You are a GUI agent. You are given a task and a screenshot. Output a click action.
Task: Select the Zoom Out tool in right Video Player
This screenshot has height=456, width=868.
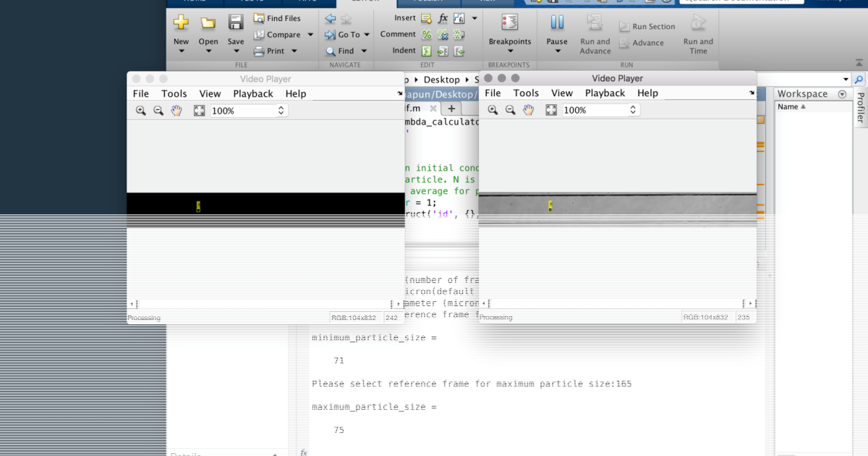pyautogui.click(x=511, y=109)
